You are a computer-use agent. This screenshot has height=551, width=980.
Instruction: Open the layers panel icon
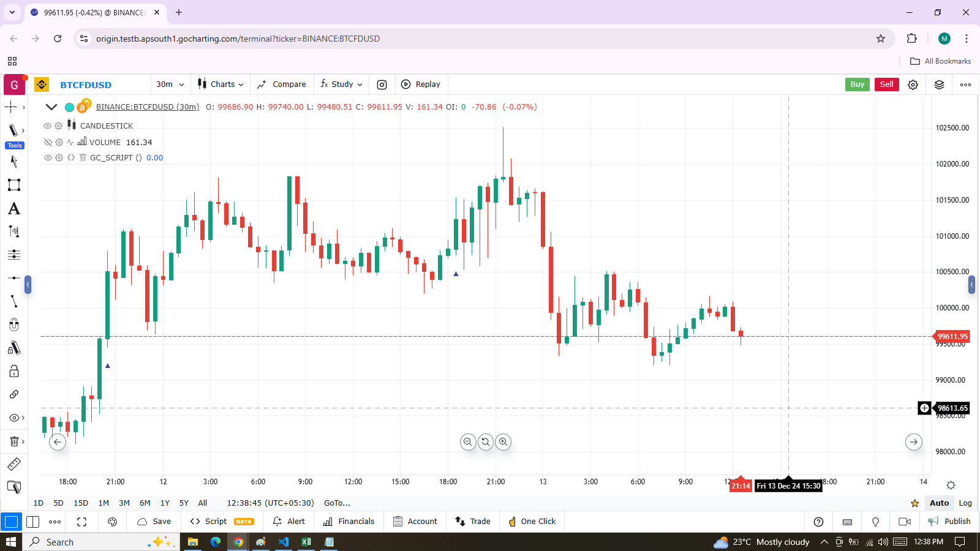pos(939,84)
